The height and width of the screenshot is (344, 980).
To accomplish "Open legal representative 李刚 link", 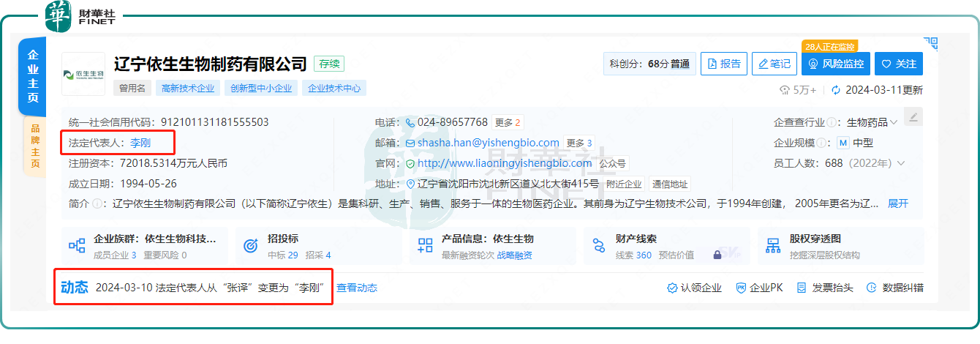I will tap(141, 143).
